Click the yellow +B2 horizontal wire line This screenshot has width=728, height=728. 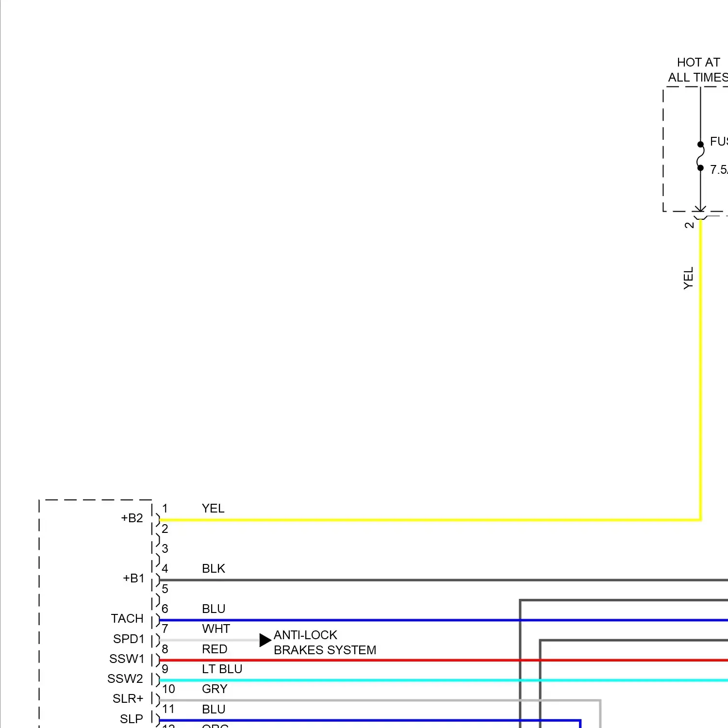coord(430,520)
